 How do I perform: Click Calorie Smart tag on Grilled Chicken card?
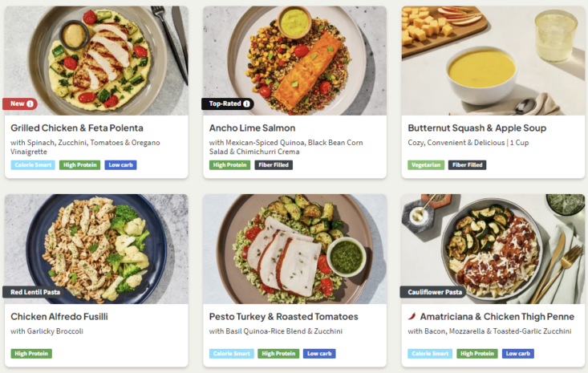(33, 165)
